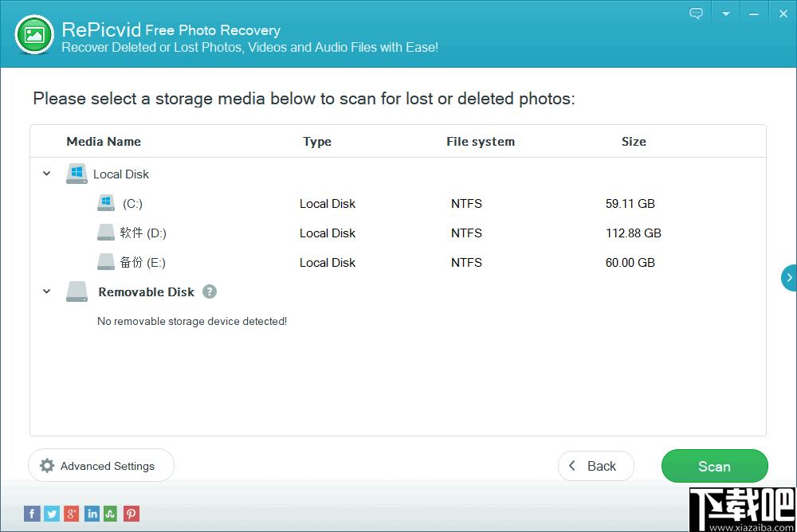Open the feedback speech bubble icon
Image resolution: width=797 pixels, height=532 pixels.
click(x=697, y=14)
